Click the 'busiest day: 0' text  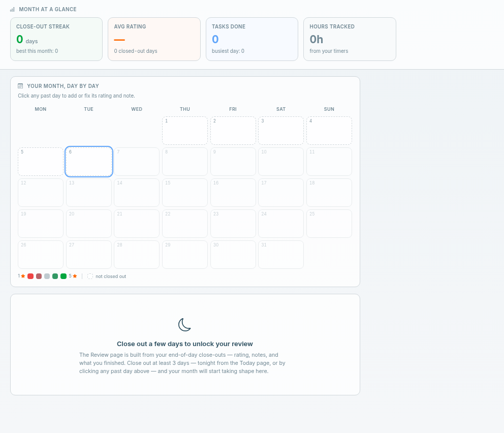point(228,51)
